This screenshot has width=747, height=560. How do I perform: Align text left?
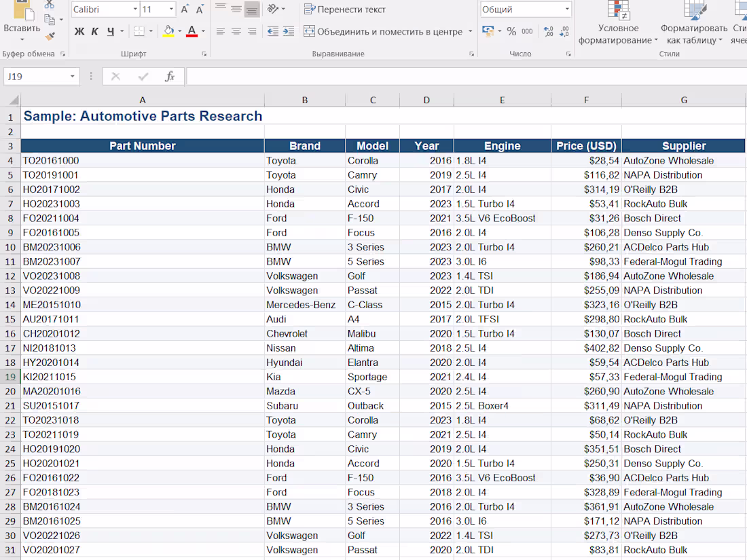(221, 31)
